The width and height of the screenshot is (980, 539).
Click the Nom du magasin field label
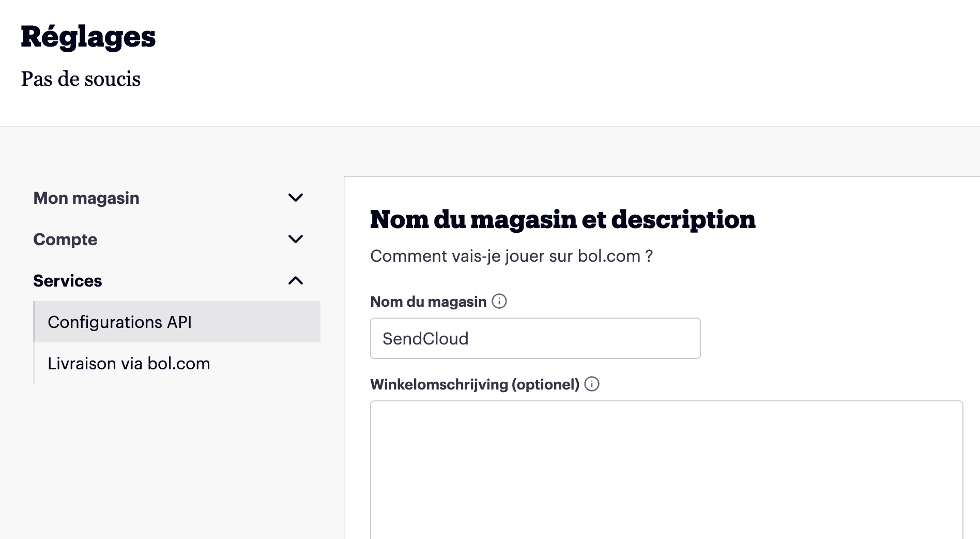tap(428, 302)
